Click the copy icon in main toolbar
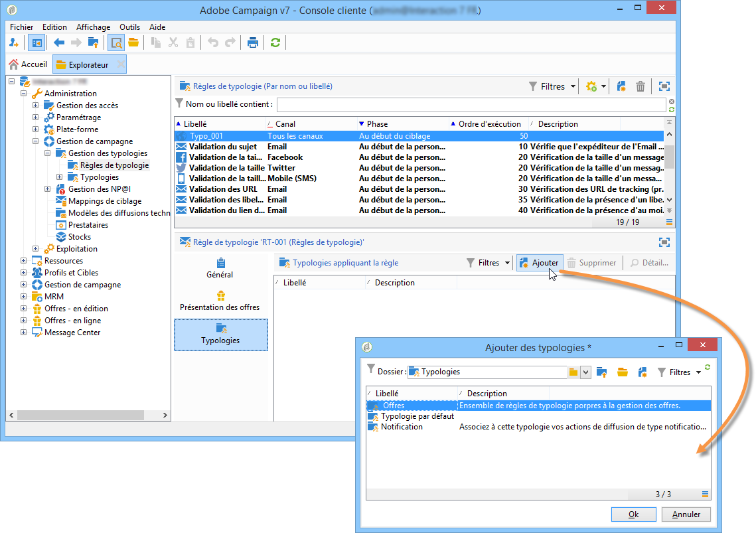This screenshot has height=533, width=756. pos(156,43)
